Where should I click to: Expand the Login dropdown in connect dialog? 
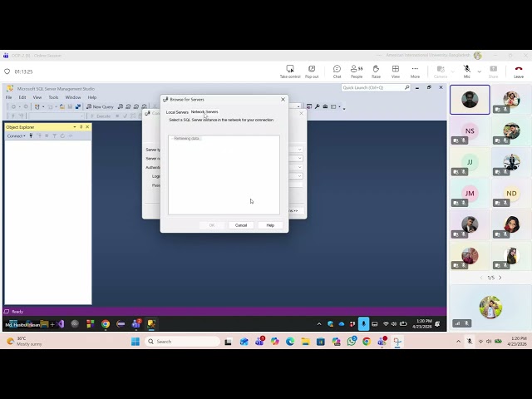point(299,176)
